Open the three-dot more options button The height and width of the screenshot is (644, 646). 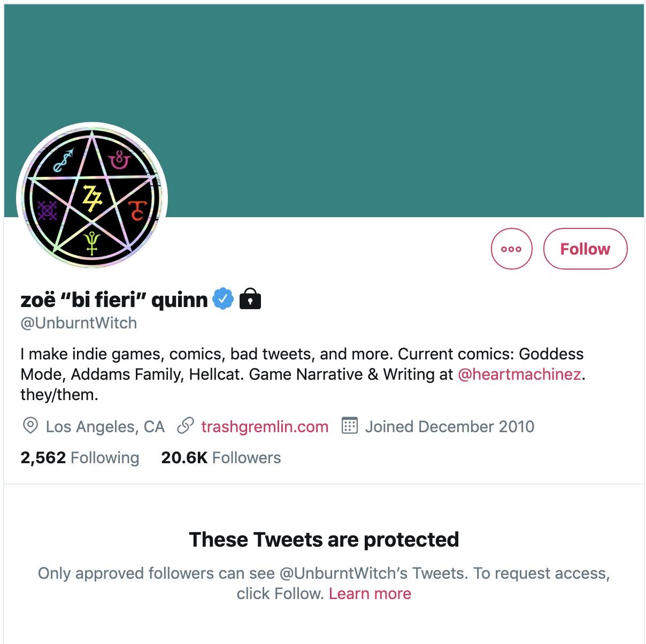point(511,249)
